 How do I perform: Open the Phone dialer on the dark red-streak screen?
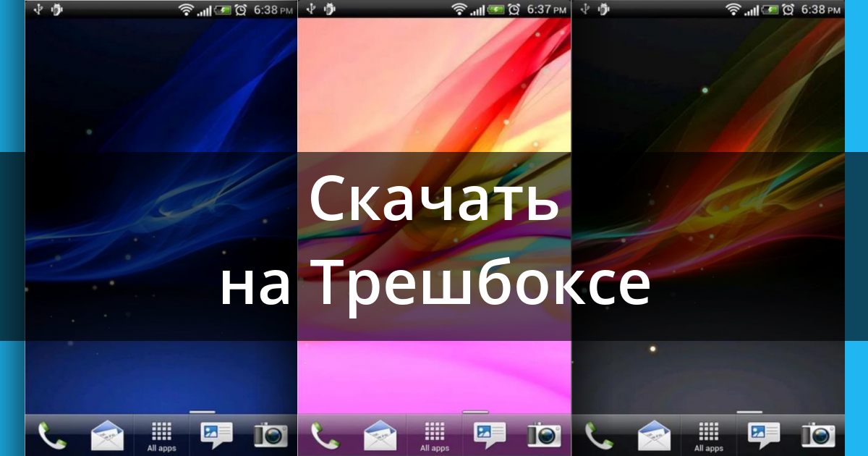click(x=598, y=435)
